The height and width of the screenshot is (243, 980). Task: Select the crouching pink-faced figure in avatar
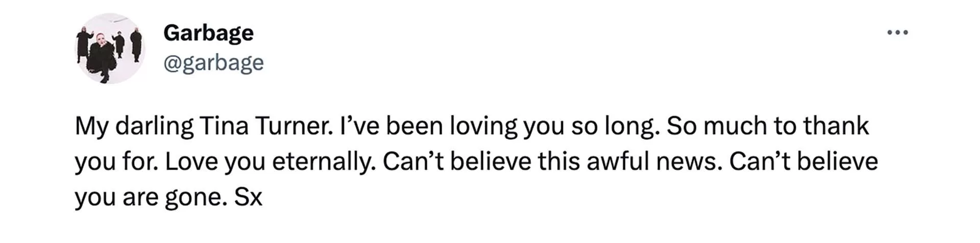pos(102,58)
